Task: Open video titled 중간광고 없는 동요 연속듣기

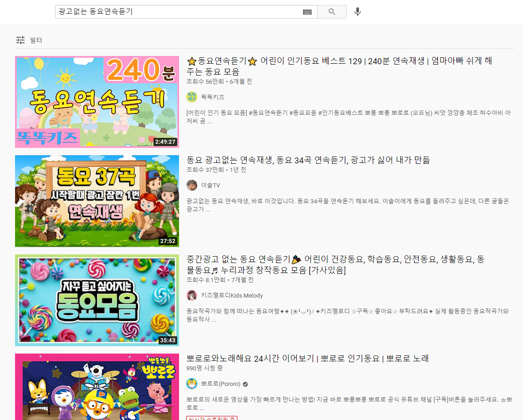Action: click(335, 264)
